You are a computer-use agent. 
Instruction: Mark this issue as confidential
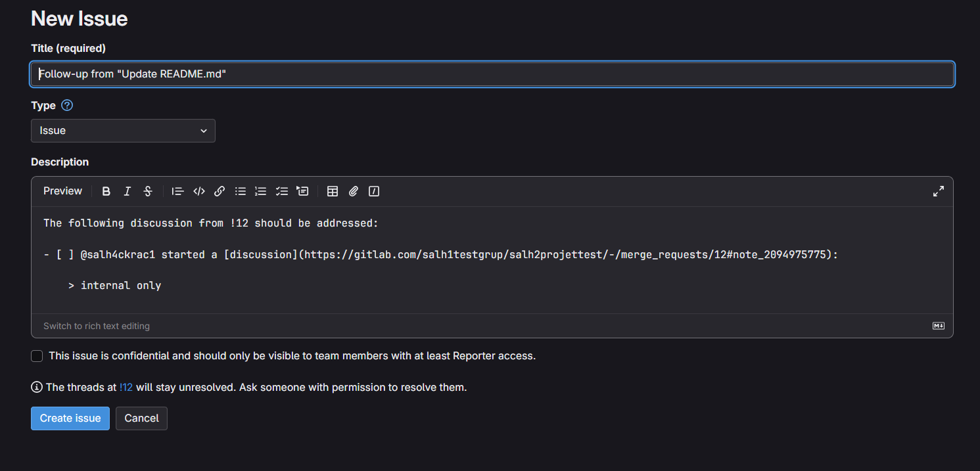tap(37, 356)
